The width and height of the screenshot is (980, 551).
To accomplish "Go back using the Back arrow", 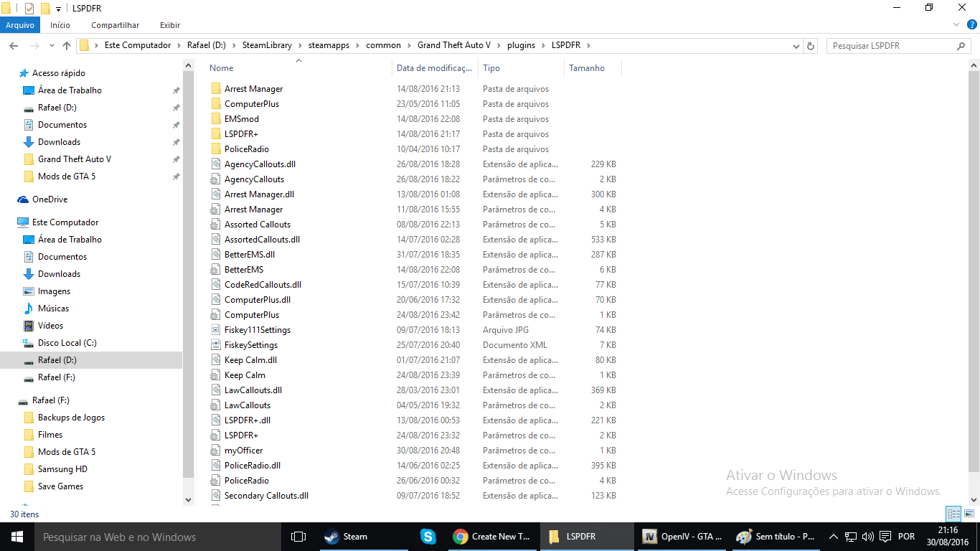I will [13, 45].
